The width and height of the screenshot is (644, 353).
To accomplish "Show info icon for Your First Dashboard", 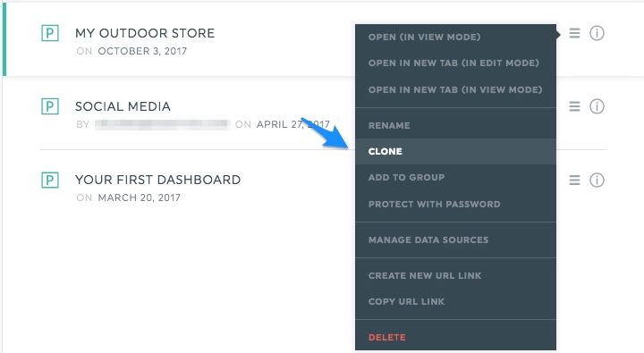I will [x=597, y=181].
